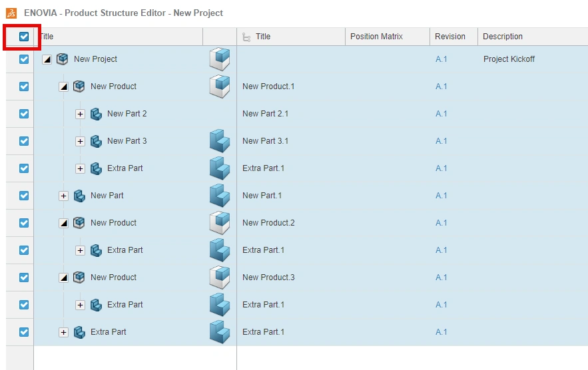Click the tree icon in second Title header
This screenshot has width=588, height=370.
click(x=247, y=37)
